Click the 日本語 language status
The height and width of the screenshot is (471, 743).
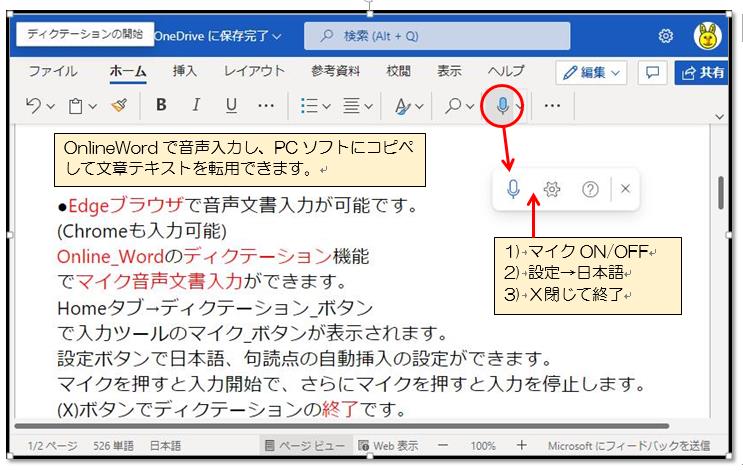click(165, 446)
